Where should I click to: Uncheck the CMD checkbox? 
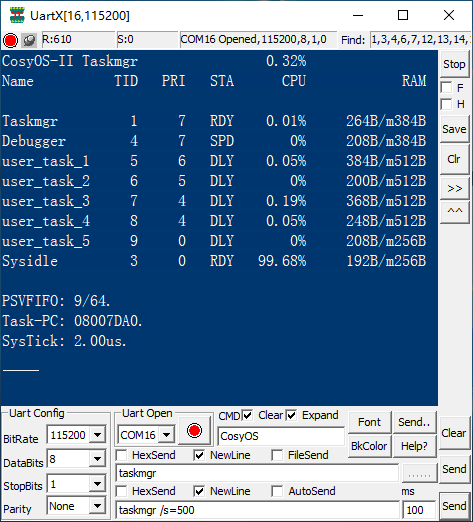point(247,415)
